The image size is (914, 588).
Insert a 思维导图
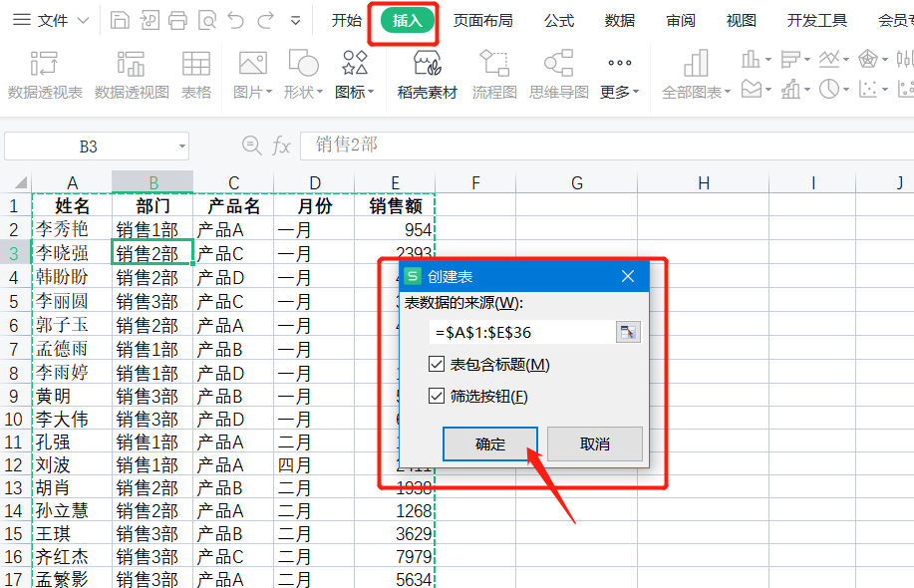point(559,75)
